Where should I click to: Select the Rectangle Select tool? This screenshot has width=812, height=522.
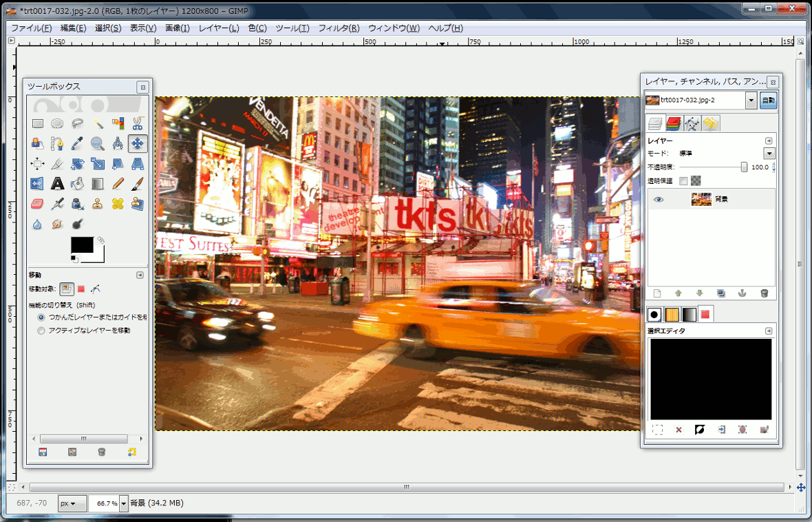[37, 123]
